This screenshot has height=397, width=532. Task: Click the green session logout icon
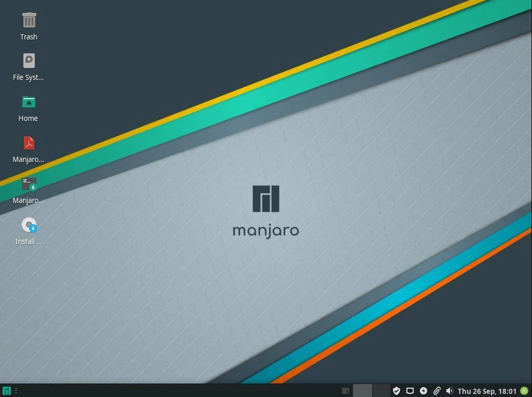pyautogui.click(x=524, y=391)
